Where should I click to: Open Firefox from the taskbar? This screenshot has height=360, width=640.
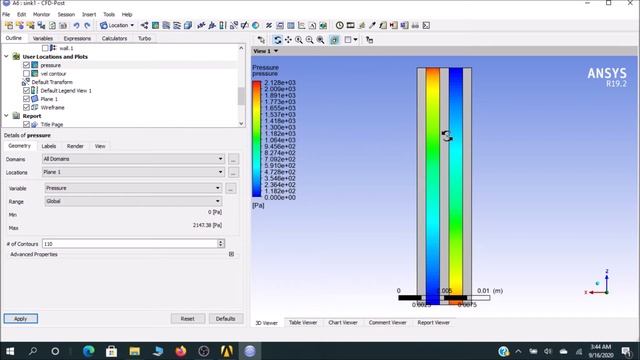[x=180, y=351]
